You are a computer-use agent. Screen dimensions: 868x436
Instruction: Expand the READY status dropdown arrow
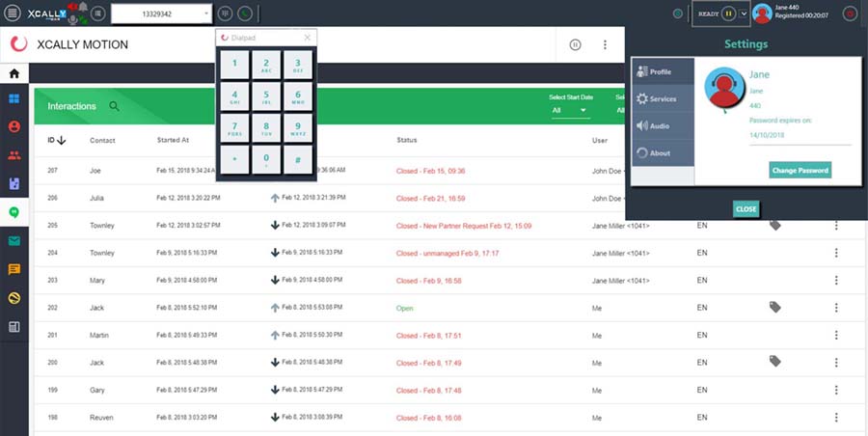(x=744, y=14)
